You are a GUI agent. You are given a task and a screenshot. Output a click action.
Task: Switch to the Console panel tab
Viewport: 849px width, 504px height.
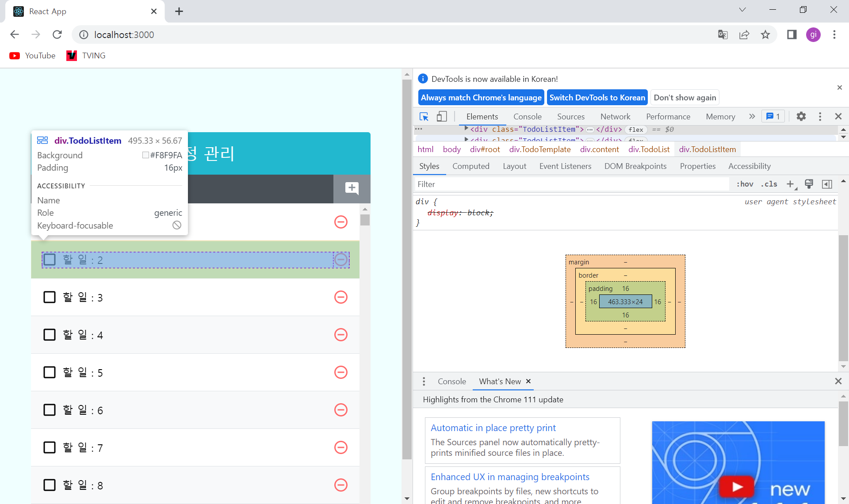pyautogui.click(x=527, y=117)
